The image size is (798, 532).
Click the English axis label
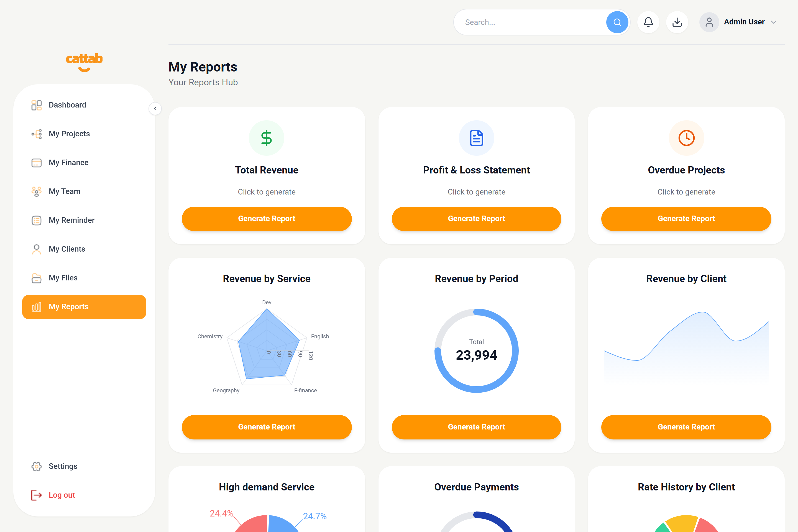(320, 336)
